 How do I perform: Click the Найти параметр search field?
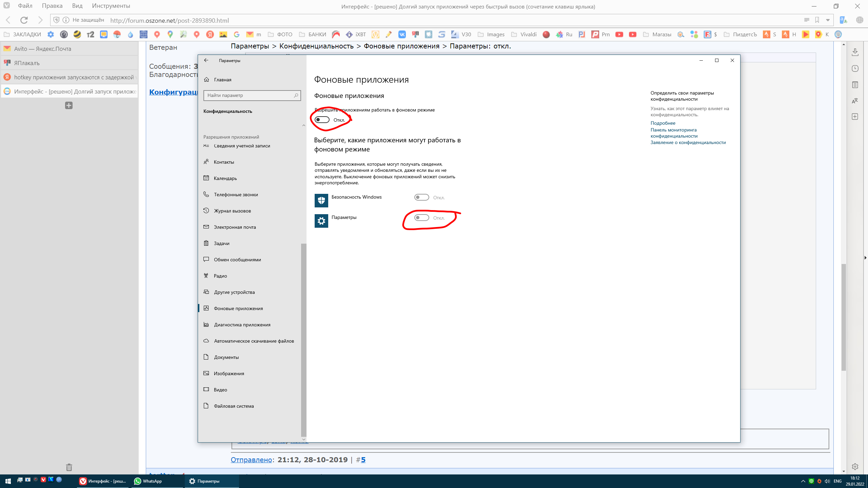249,96
